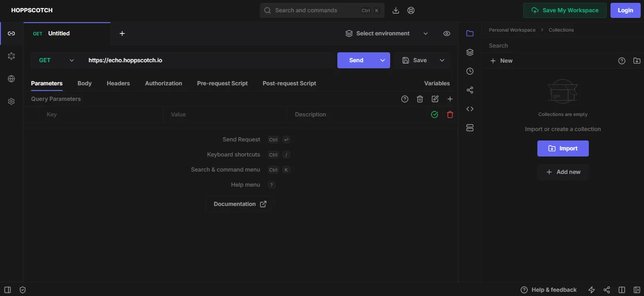The image size is (644, 296).
Task: Add a new request tab plus icon
Action: pyautogui.click(x=122, y=33)
